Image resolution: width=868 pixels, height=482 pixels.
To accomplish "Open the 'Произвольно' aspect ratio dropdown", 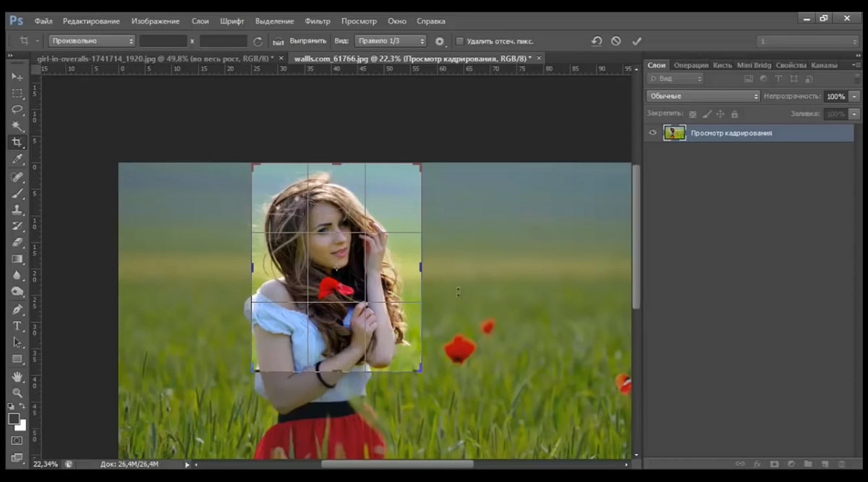I will 92,41.
